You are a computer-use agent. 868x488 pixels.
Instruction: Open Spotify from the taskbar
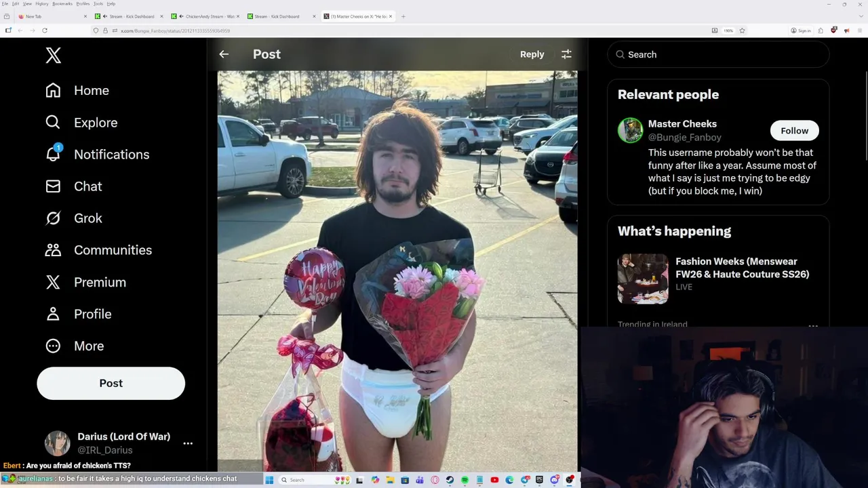[x=465, y=480]
